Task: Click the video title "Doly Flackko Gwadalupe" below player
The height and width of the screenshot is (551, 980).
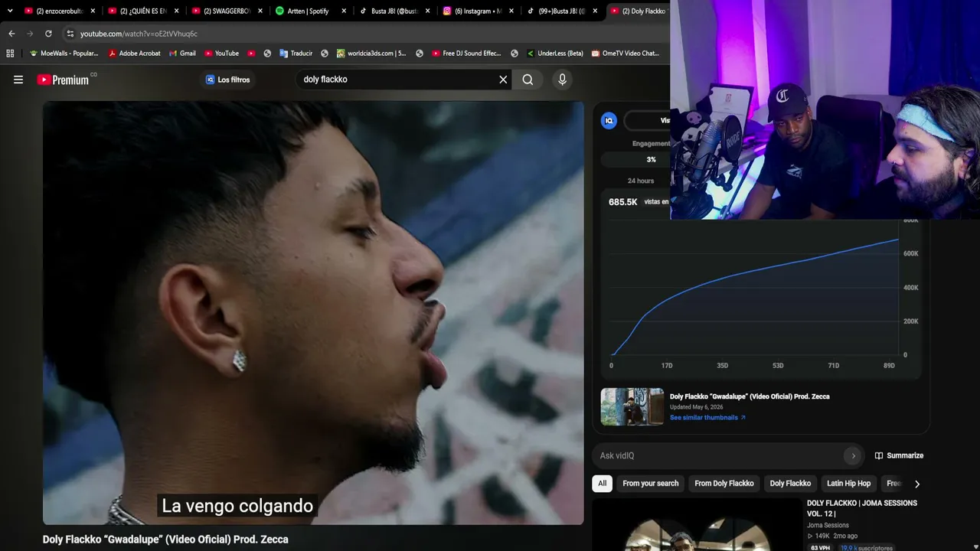Action: (165, 540)
